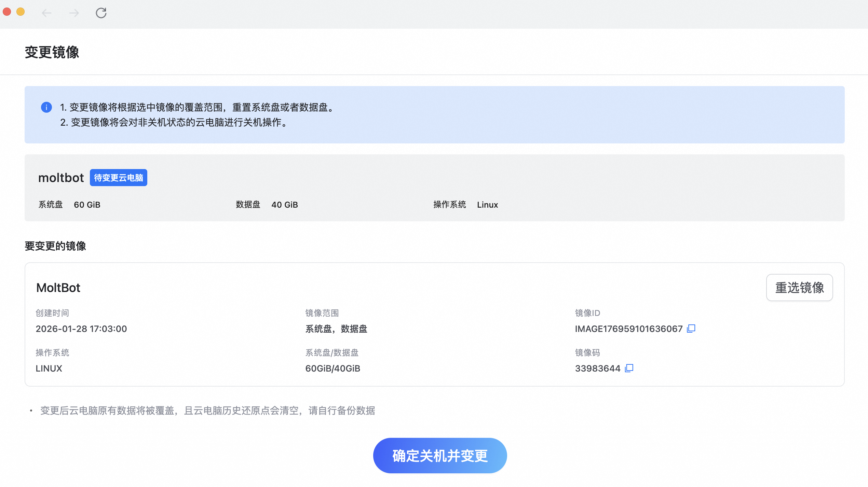Go forward using the right arrow

(x=74, y=13)
